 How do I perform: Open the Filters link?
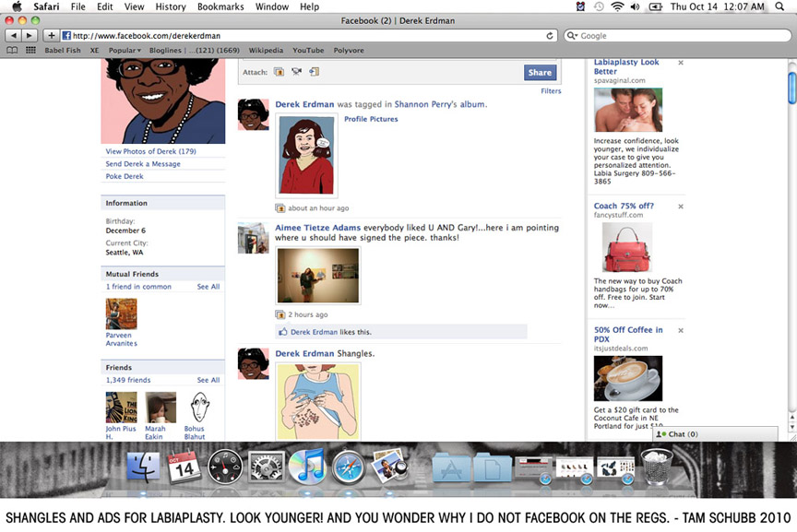551,91
